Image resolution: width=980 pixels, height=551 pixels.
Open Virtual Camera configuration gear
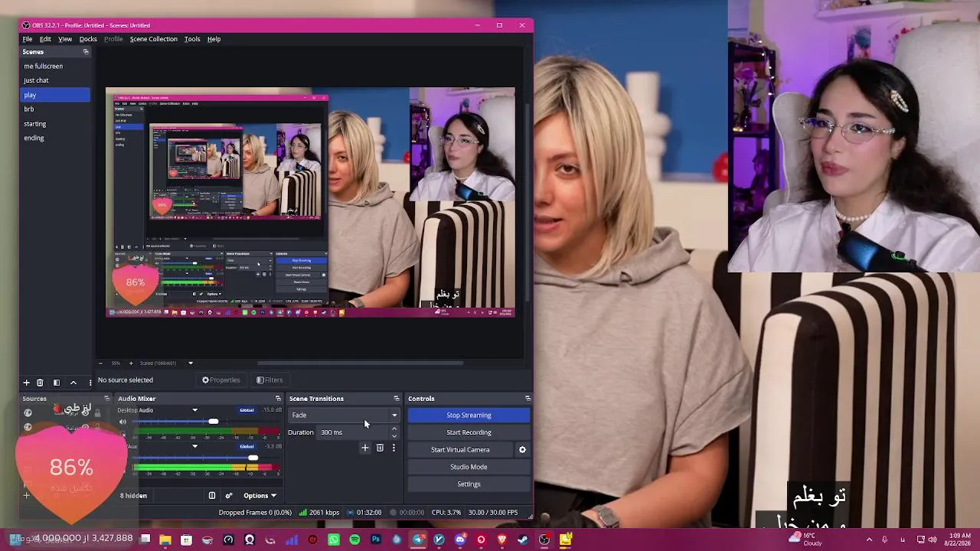click(x=523, y=450)
